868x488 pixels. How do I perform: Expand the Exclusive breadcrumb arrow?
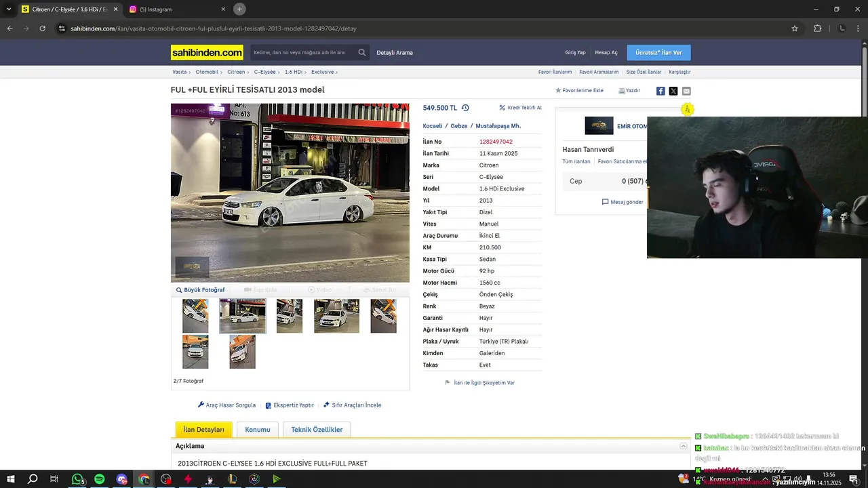point(336,72)
